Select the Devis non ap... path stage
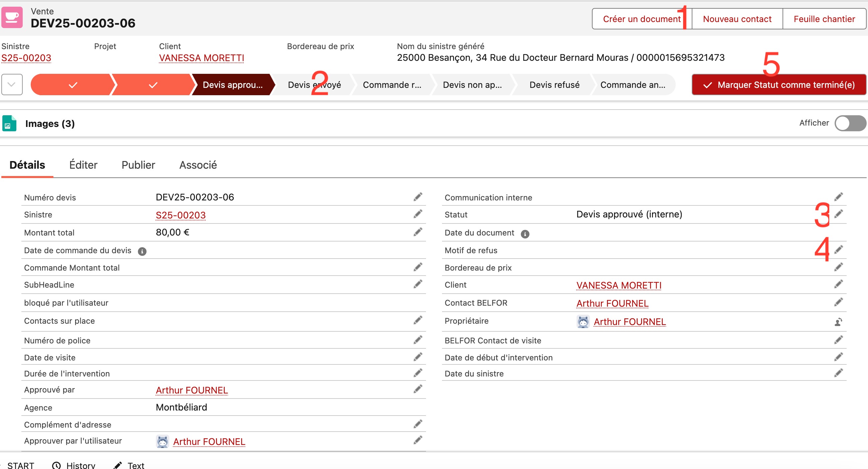Image resolution: width=868 pixels, height=469 pixels. [x=472, y=85]
